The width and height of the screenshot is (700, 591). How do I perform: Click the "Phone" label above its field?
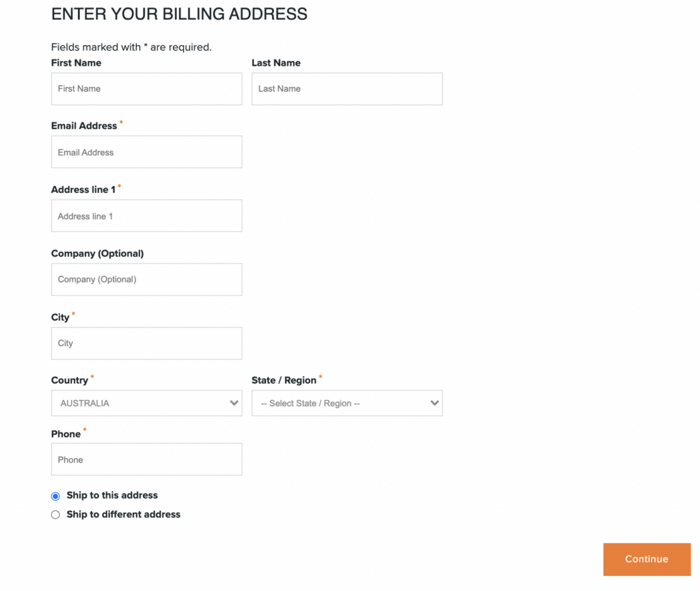[x=66, y=434]
